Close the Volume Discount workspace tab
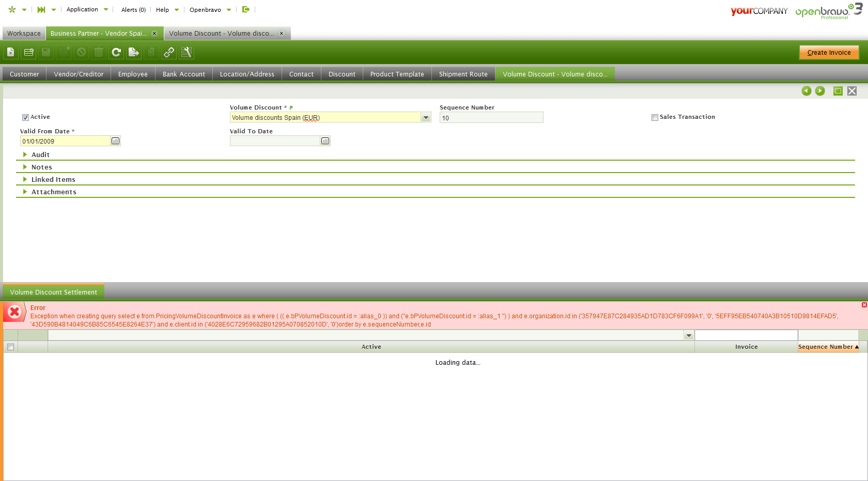868x481 pixels. tap(282, 34)
